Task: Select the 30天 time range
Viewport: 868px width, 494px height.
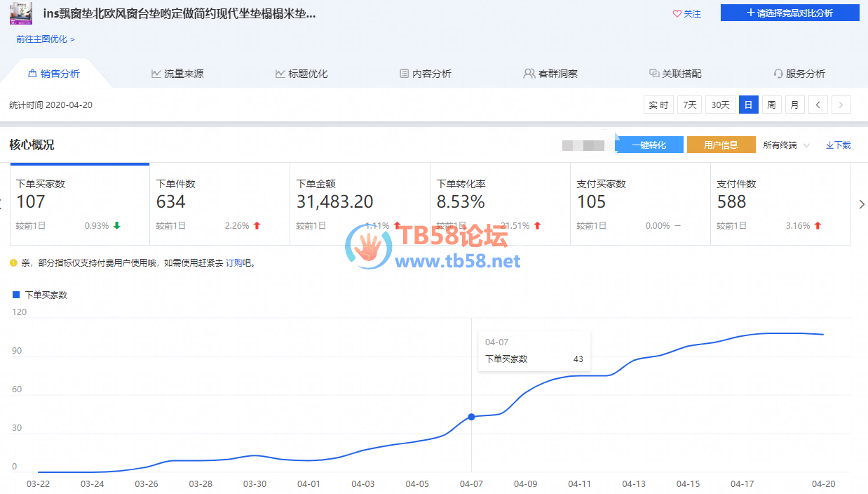Action: point(720,105)
